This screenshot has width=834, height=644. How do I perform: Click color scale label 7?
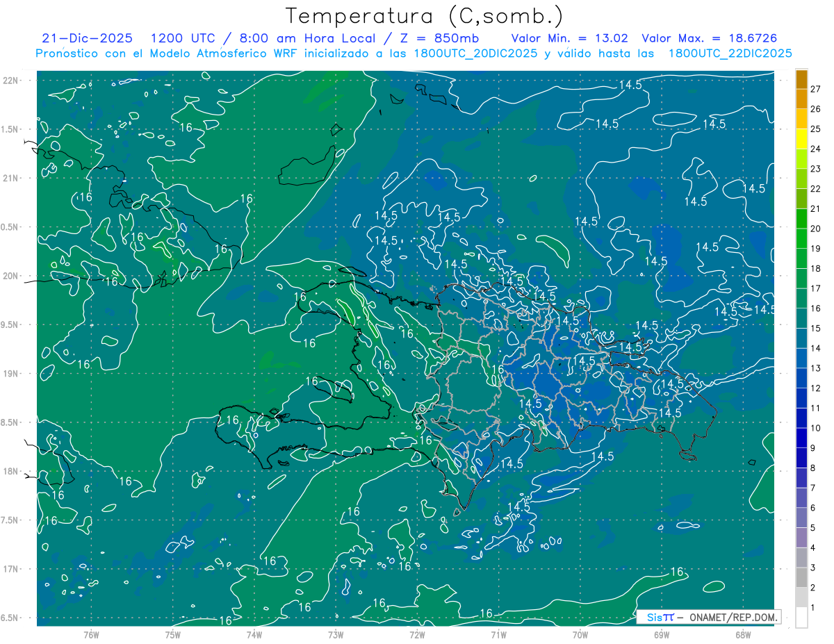point(813,488)
